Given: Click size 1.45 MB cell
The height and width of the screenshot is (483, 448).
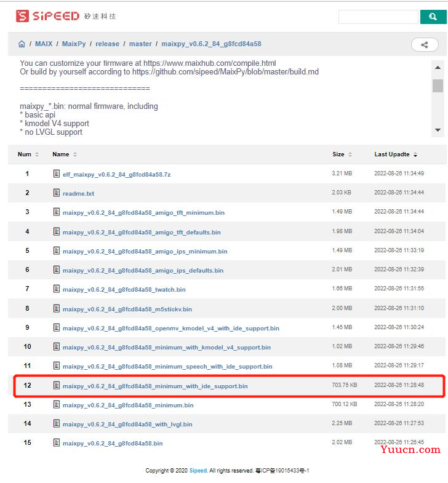Looking at the screenshot, I should [x=342, y=327].
